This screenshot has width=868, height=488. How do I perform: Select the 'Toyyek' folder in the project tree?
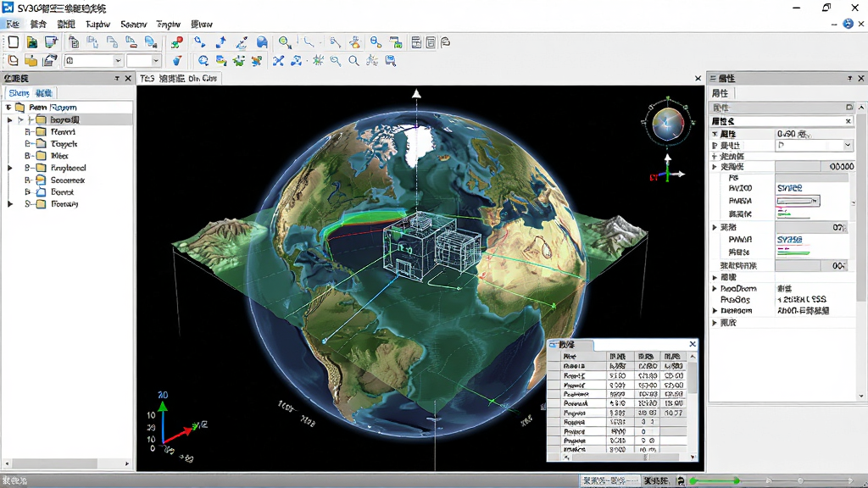[x=64, y=144]
